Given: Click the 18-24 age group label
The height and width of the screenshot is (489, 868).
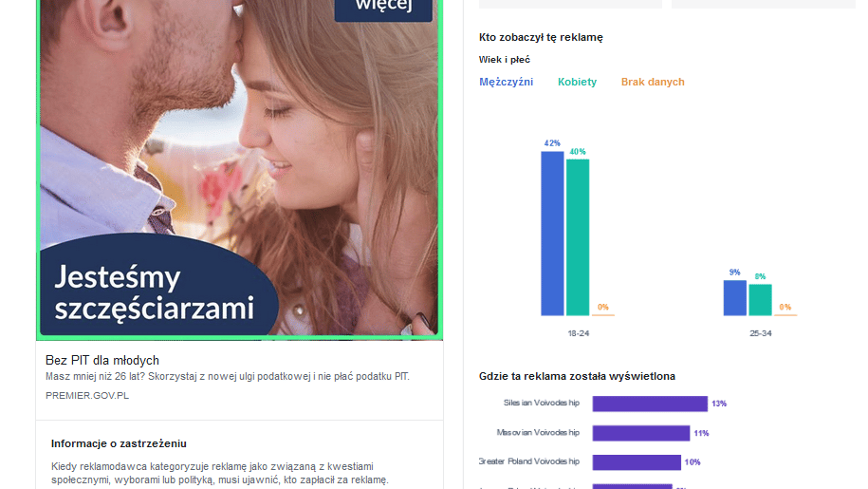Looking at the screenshot, I should click(x=578, y=333).
